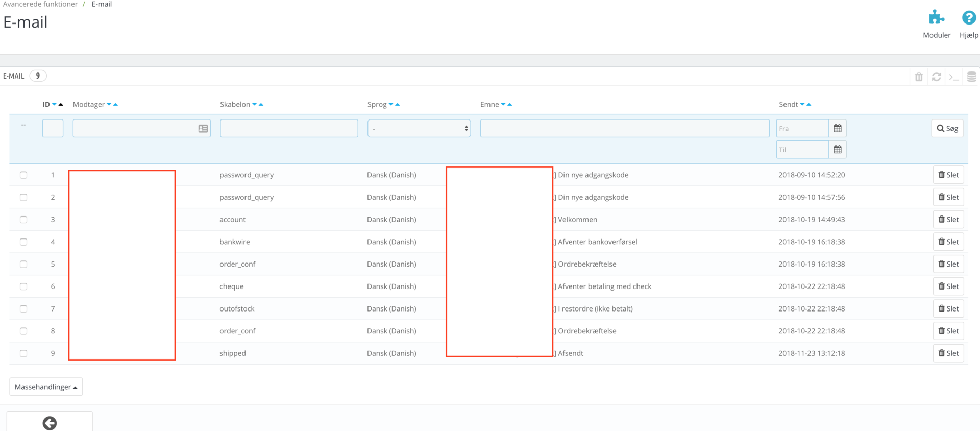The width and height of the screenshot is (980, 431).
Task: Select checkbox for e-mail ID 3
Action: click(x=23, y=220)
